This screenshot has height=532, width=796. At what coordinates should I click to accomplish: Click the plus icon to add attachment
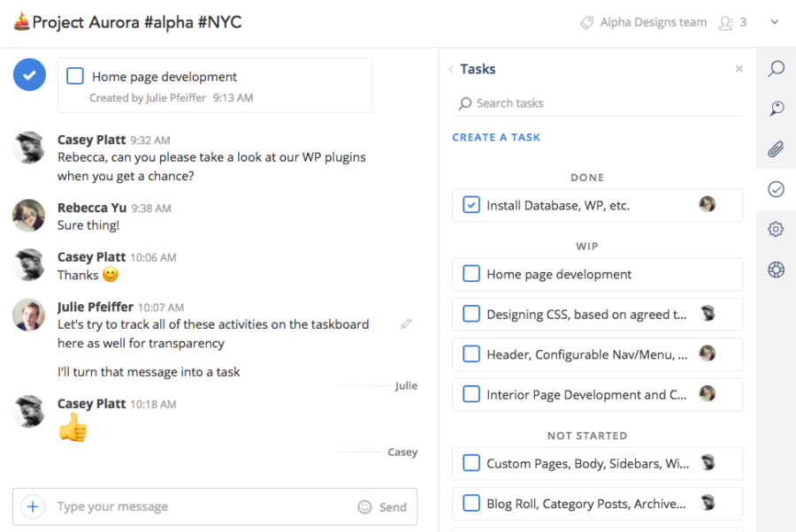33,506
